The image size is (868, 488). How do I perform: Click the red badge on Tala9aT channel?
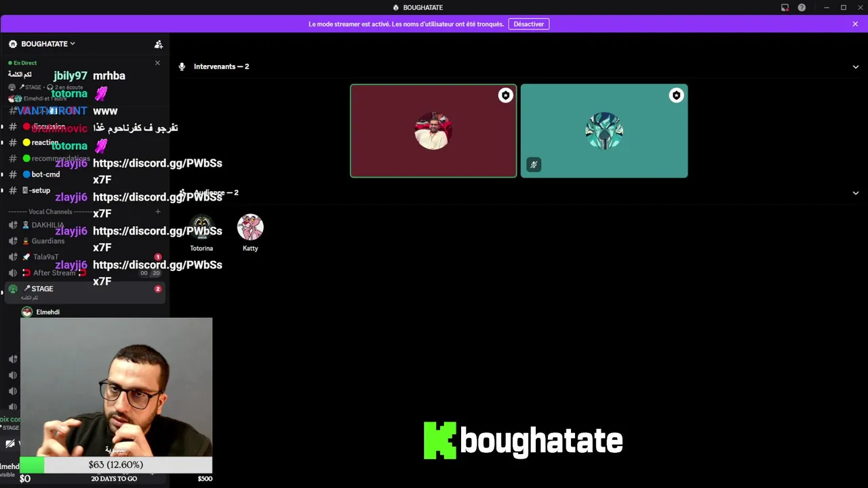tap(158, 257)
